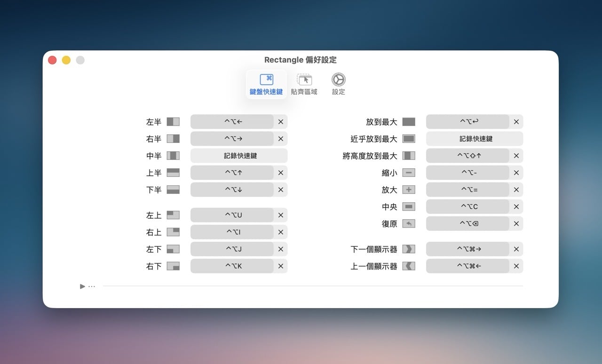Click the 復原 restore arrow icon
This screenshot has height=364, width=602.
[409, 224]
